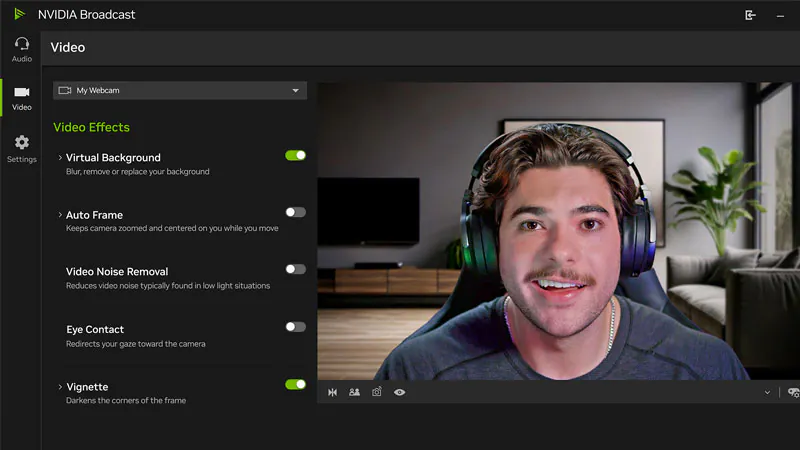Click the webcam preview image
This screenshot has height=450, width=800.
tap(559, 231)
